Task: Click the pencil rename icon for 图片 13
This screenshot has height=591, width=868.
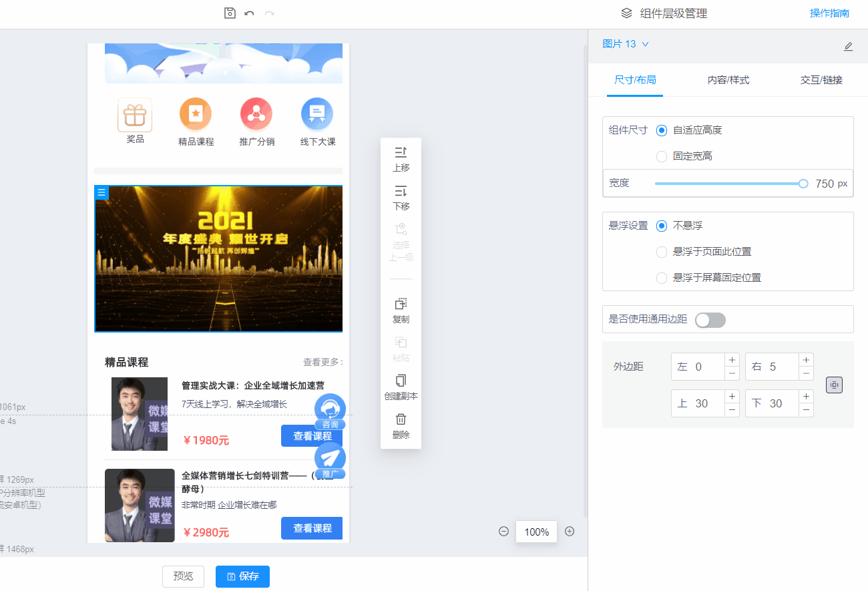Action: click(x=849, y=46)
